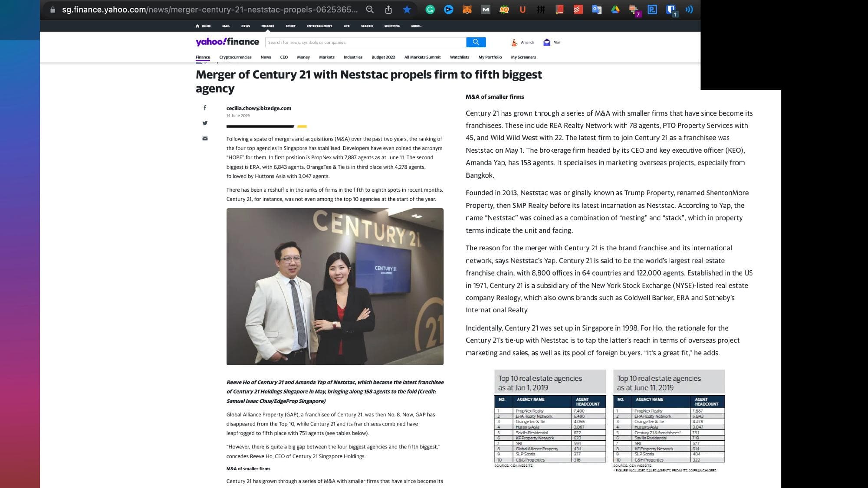Open LIFE in the Yahoo top bar
Image resolution: width=868 pixels, height=488 pixels.
(x=346, y=26)
